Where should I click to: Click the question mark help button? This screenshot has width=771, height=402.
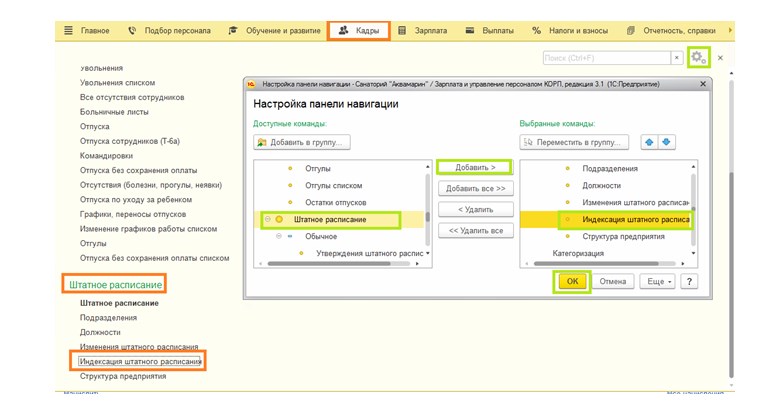(689, 282)
